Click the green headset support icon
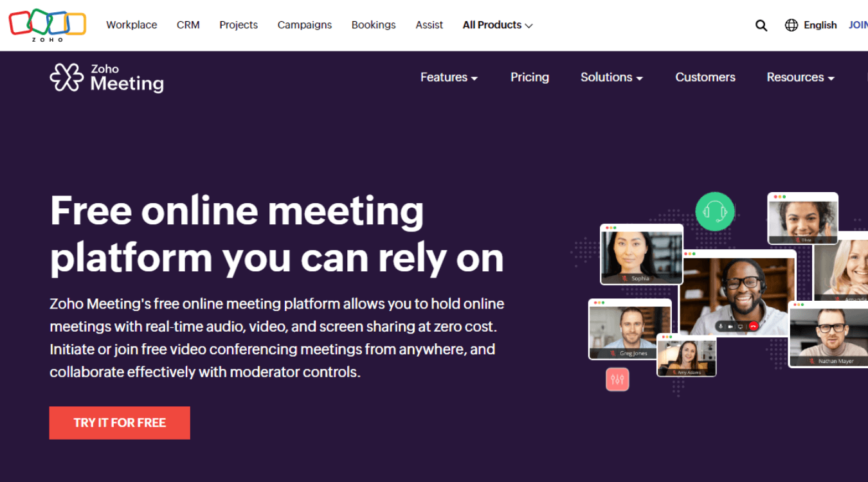The width and height of the screenshot is (868, 482). click(x=715, y=211)
